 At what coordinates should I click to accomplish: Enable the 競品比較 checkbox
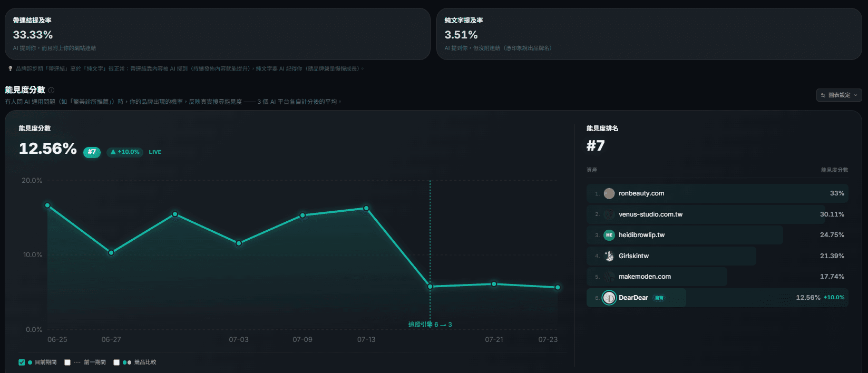[x=116, y=362]
